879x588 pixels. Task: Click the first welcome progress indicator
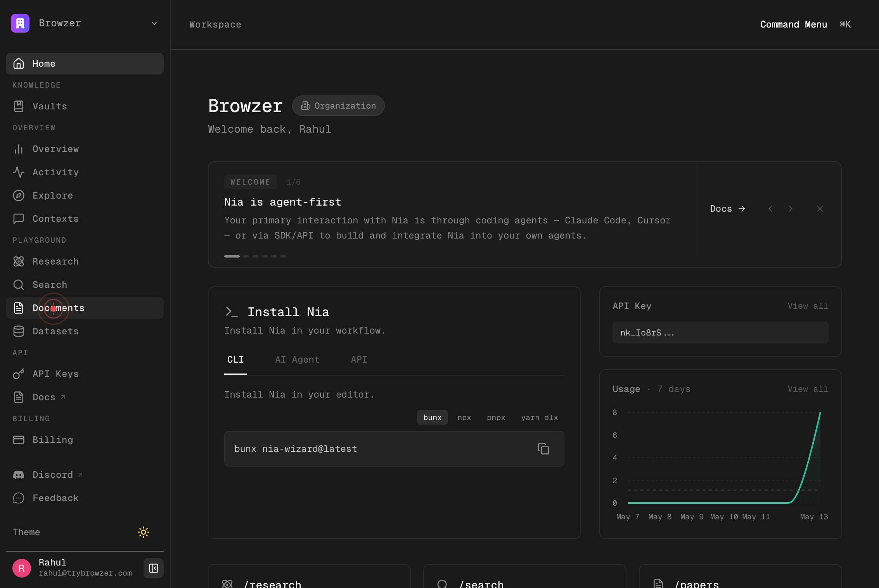point(232,256)
